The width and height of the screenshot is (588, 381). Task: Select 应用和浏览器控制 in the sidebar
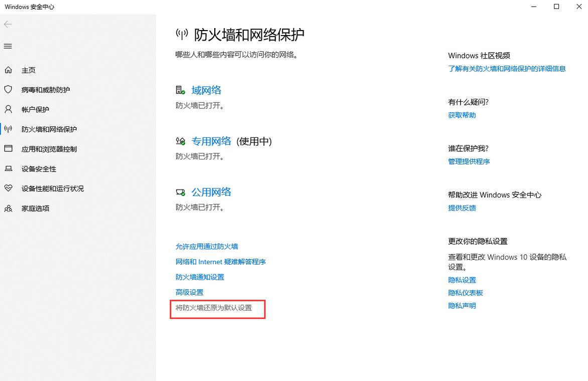[x=49, y=149]
